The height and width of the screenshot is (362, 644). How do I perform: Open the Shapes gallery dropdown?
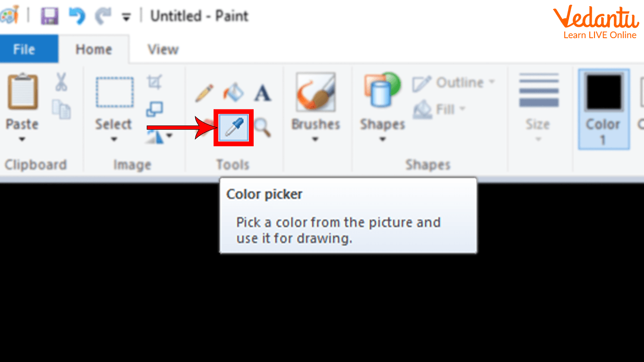[x=382, y=140]
